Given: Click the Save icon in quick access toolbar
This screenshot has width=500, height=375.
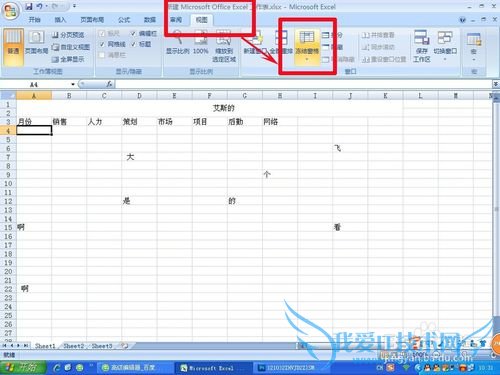Looking at the screenshot, I should click(x=29, y=6).
